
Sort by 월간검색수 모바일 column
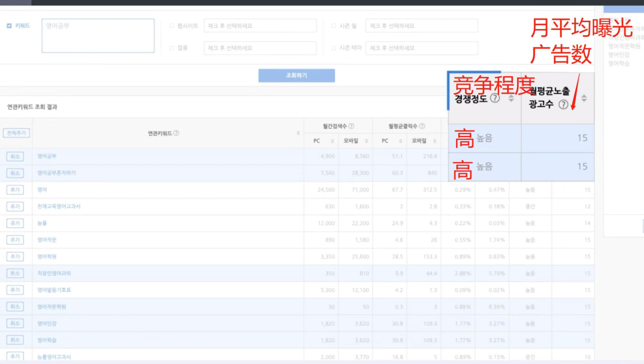pyautogui.click(x=366, y=141)
